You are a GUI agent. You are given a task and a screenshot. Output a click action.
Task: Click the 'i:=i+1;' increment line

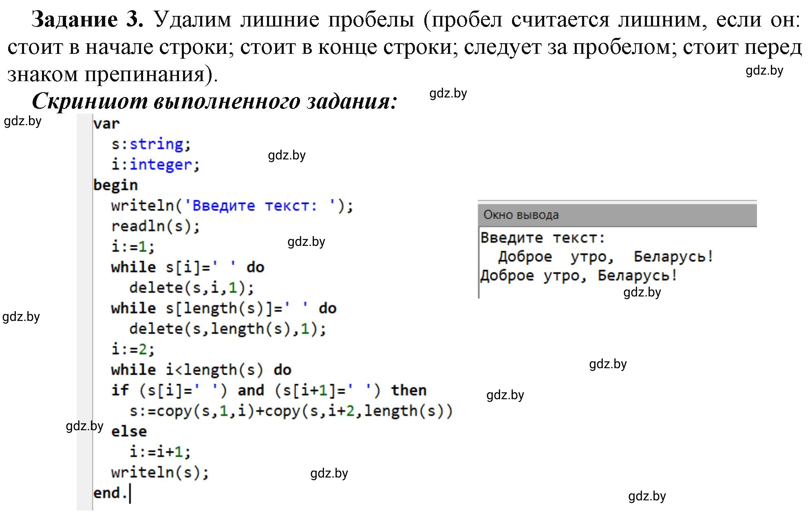tap(160, 452)
